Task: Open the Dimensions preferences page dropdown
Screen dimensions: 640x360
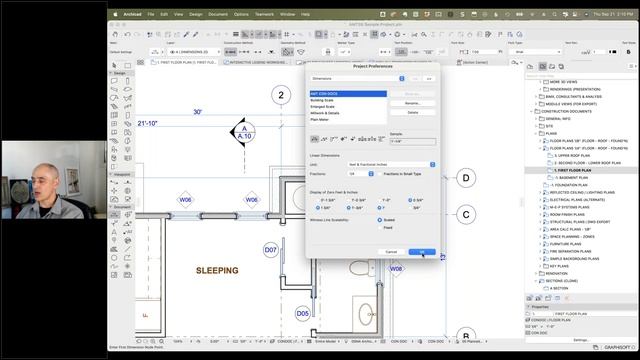Action: [x=358, y=78]
